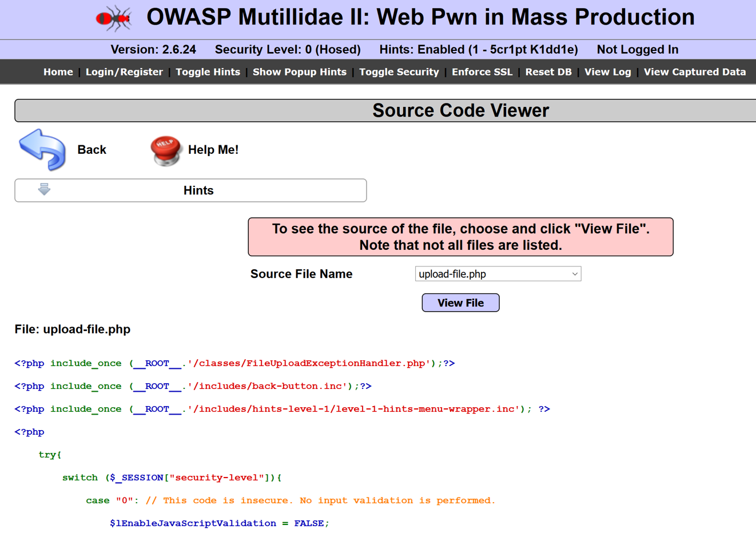Click the blue Back arrow icon

point(42,150)
